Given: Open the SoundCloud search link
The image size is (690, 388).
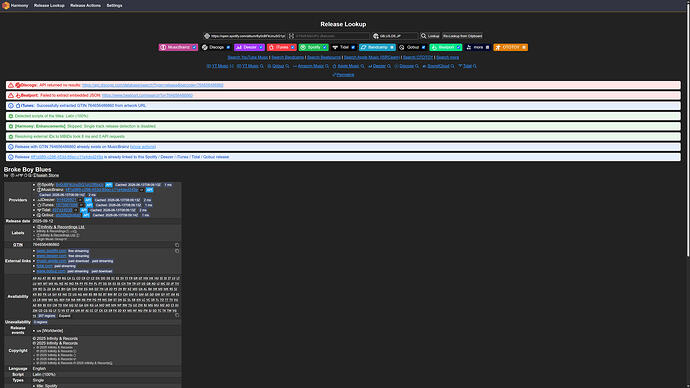Looking at the screenshot, I should [x=438, y=66].
